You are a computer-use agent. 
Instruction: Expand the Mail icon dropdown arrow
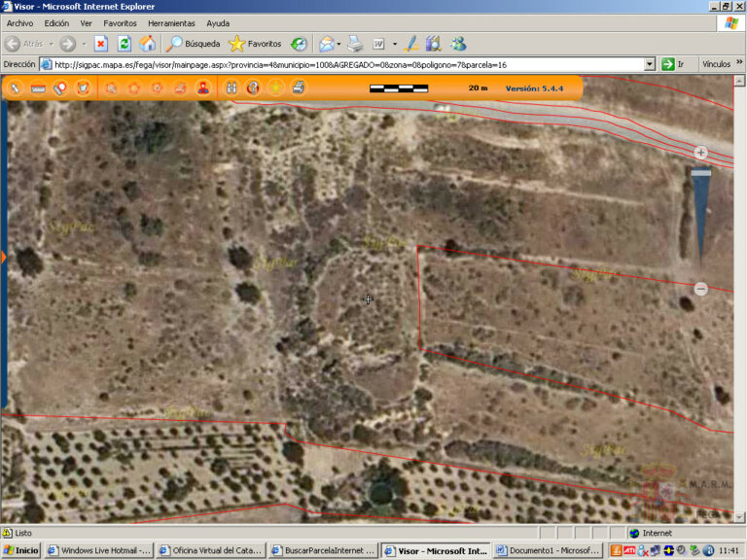point(338,44)
